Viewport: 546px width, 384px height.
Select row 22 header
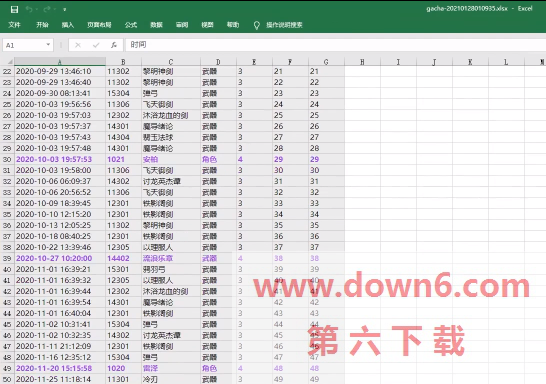7,71
